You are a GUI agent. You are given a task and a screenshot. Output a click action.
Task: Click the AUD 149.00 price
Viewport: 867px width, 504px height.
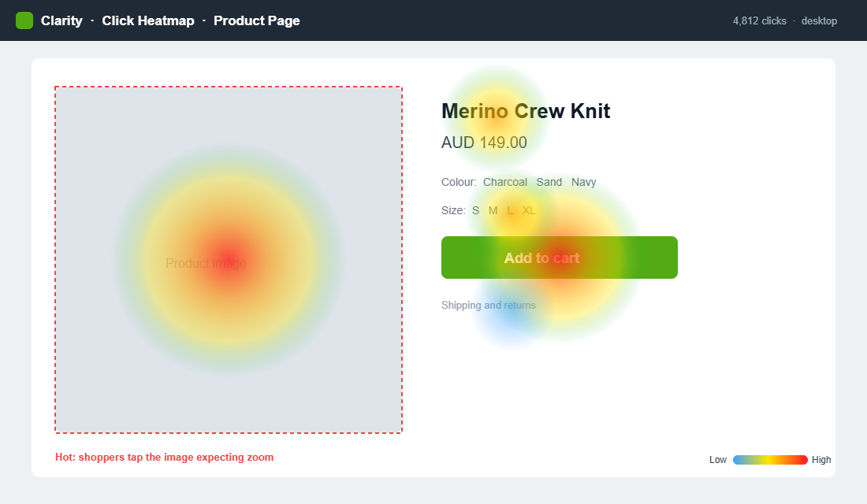tap(484, 142)
